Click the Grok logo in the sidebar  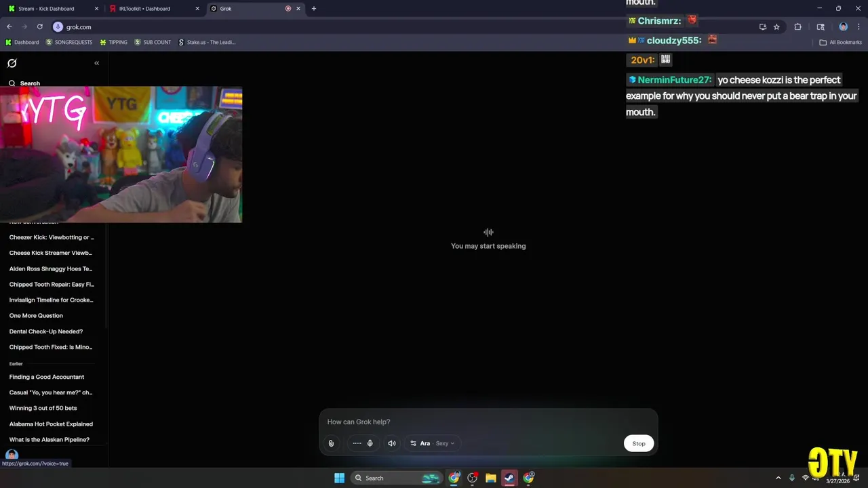12,63
